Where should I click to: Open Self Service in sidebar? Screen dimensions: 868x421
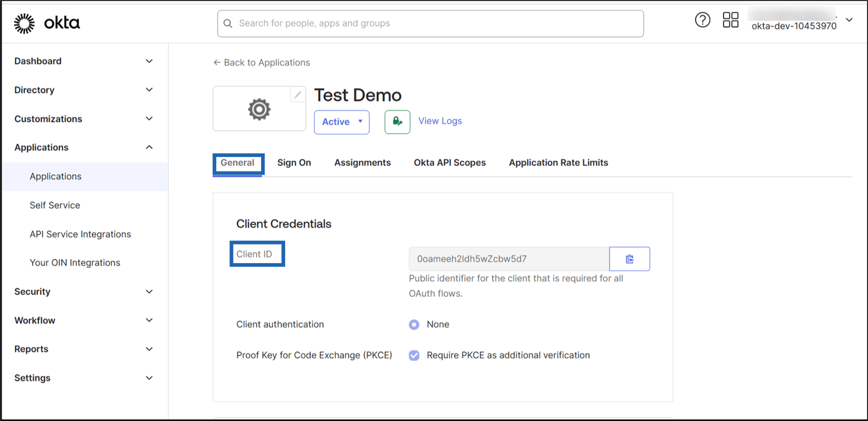click(x=55, y=206)
